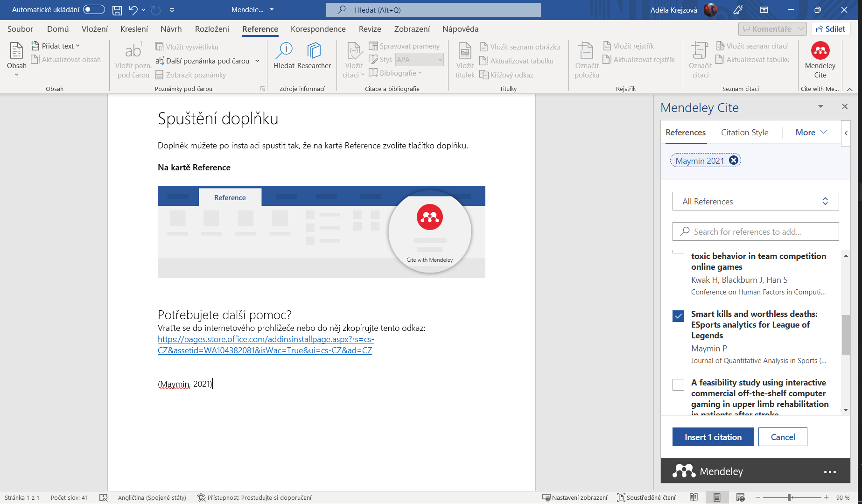Open the Customize Quick Access Toolbar dropdown
Viewport: 862px width, 504px height.
click(172, 10)
